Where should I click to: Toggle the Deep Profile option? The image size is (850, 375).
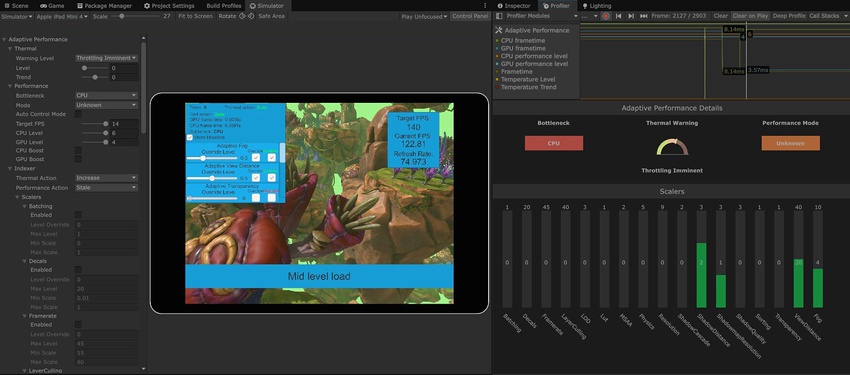[789, 16]
